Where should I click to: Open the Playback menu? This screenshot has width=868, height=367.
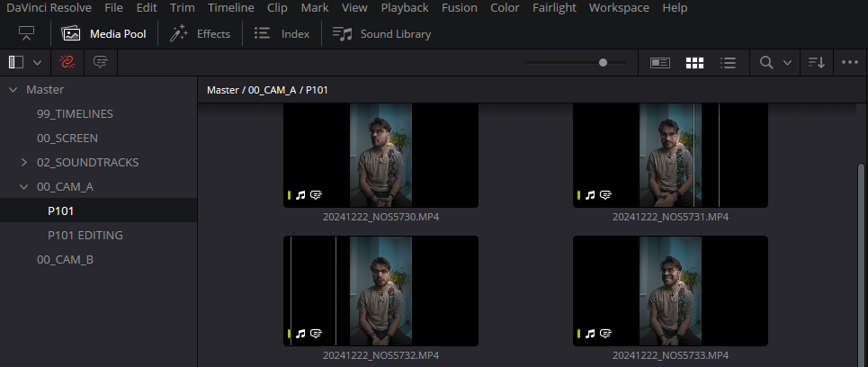[x=405, y=8]
